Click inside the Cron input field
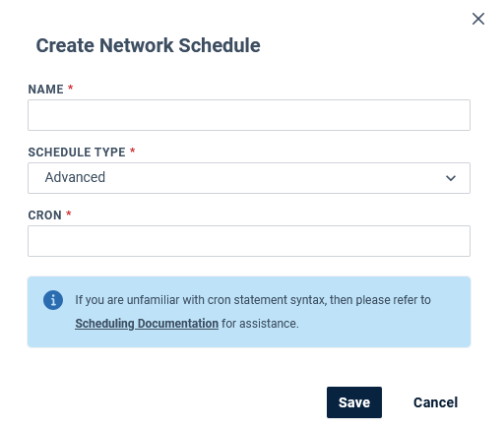This screenshot has height=429, width=504. [x=249, y=241]
